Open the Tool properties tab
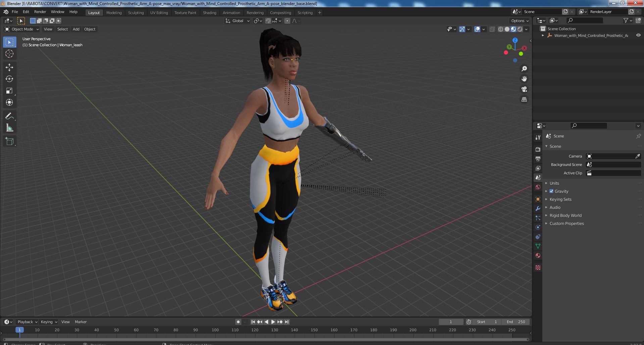Screen dimensions: 644x345 pyautogui.click(x=538, y=137)
